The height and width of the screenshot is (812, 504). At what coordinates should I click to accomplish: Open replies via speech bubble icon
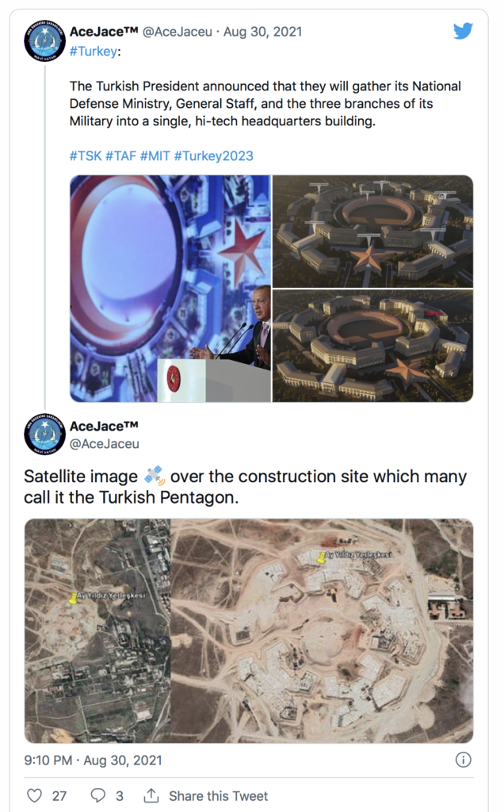point(98,795)
